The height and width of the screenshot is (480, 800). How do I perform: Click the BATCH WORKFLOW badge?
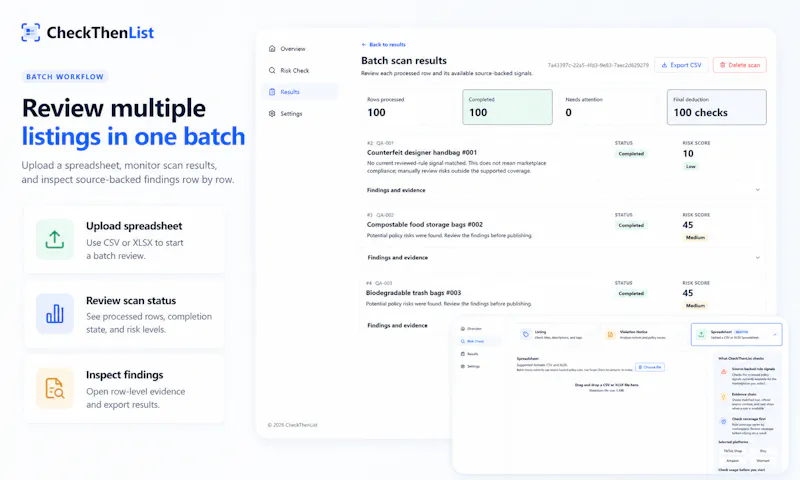65,77
